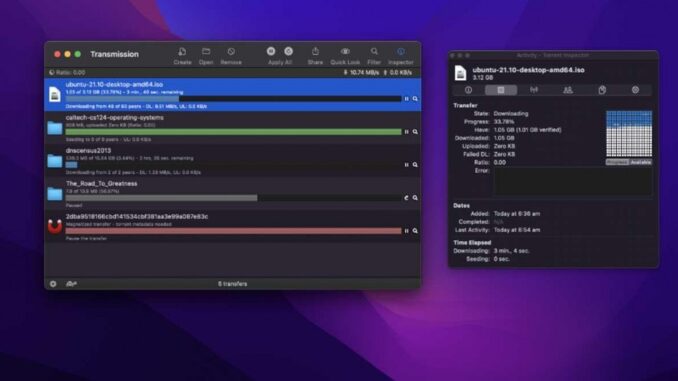This screenshot has height=381, width=678.
Task: Pause the magnetized 2dba9518… transfer
Action: click(406, 231)
